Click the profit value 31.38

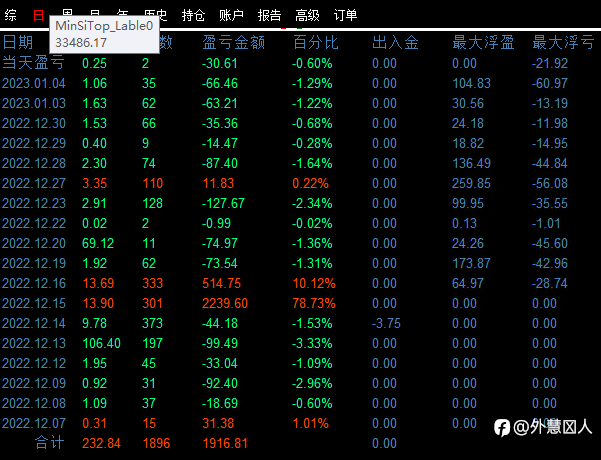pyautogui.click(x=218, y=423)
